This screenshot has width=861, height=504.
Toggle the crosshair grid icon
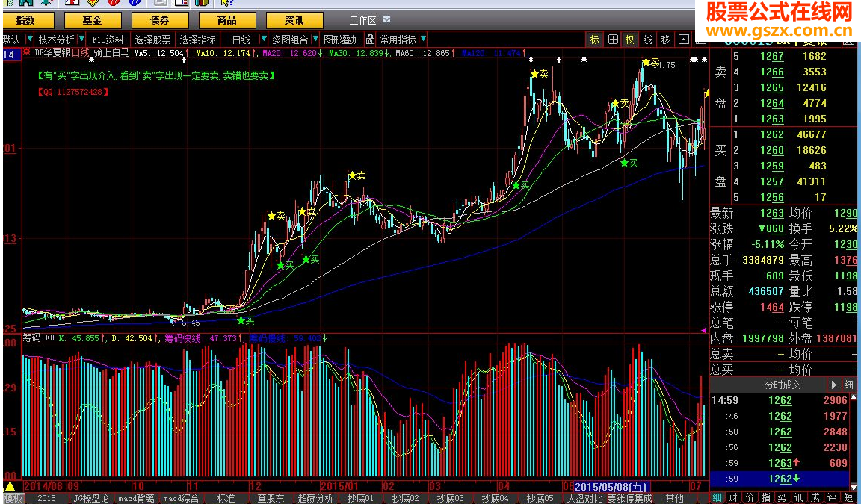click(x=613, y=40)
